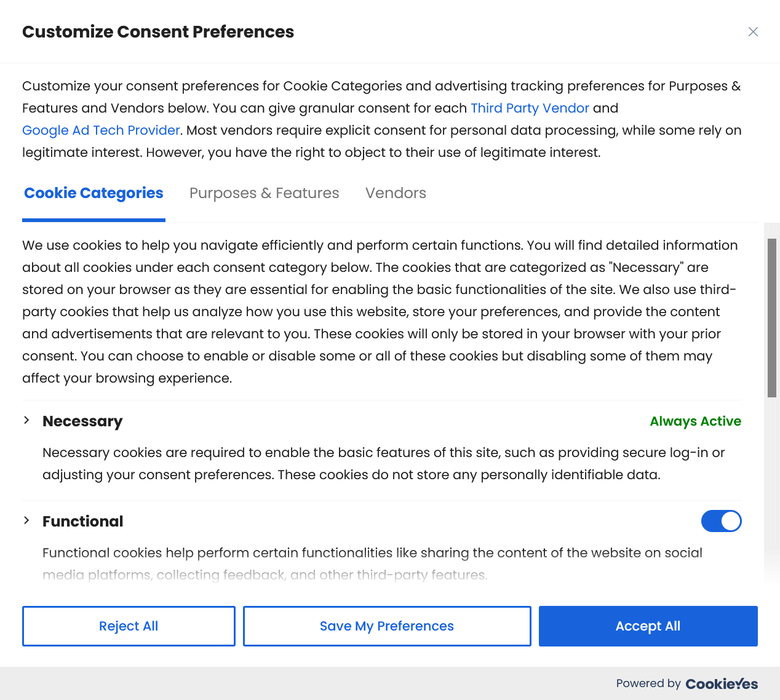Viewport: 780px width, 700px height.
Task: Click the Customize Consent Preferences title
Action: click(x=158, y=32)
